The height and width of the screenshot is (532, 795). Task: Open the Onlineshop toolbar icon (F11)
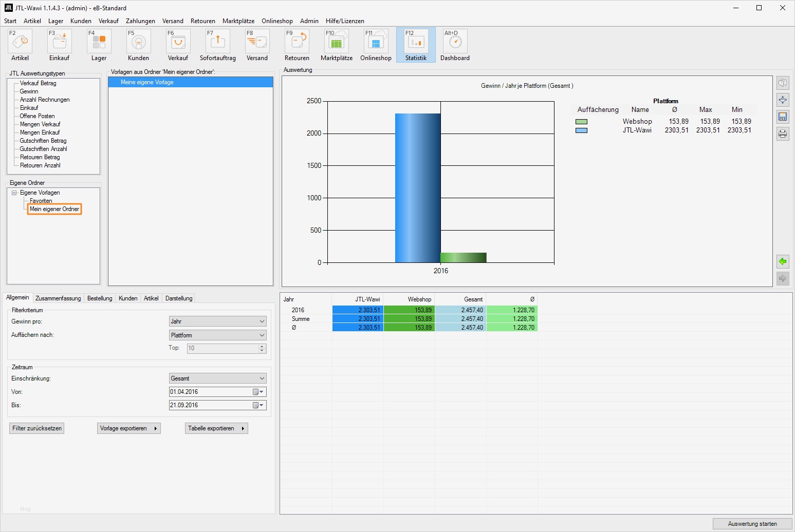tap(376, 41)
